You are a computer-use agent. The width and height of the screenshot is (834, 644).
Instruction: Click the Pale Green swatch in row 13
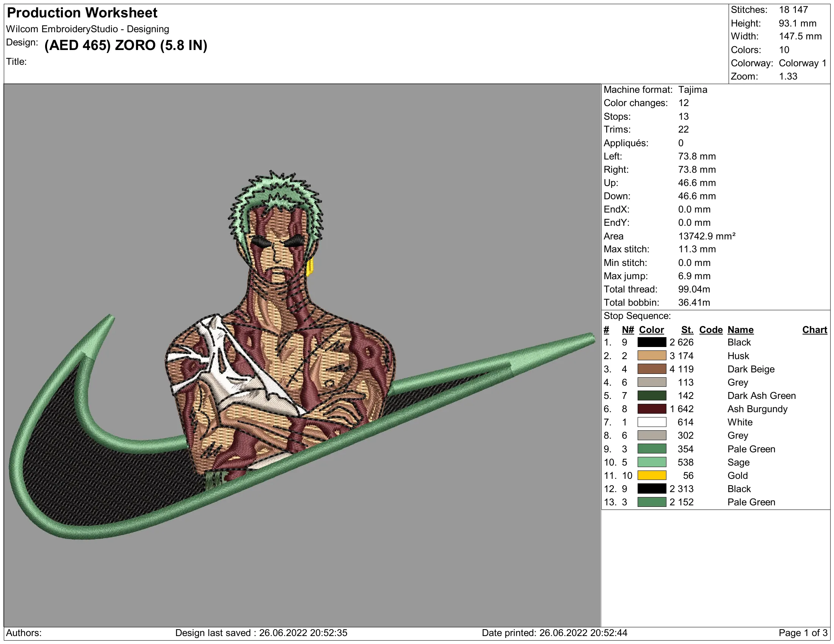(x=652, y=502)
